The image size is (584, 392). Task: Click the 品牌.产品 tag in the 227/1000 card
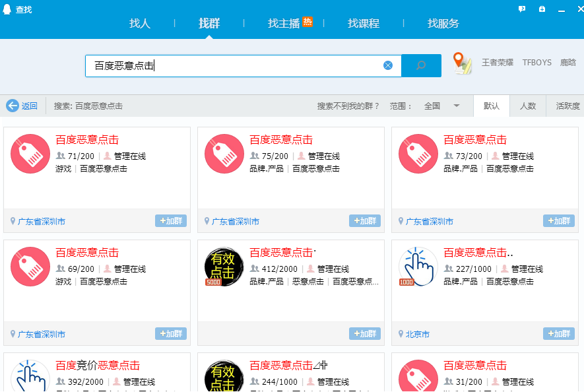[461, 282]
